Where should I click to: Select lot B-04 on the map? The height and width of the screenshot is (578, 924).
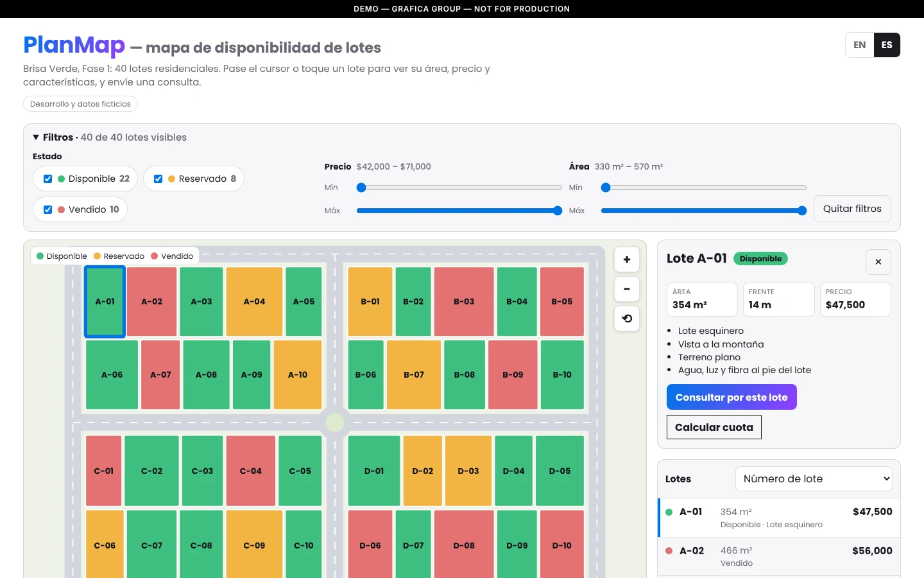click(517, 302)
